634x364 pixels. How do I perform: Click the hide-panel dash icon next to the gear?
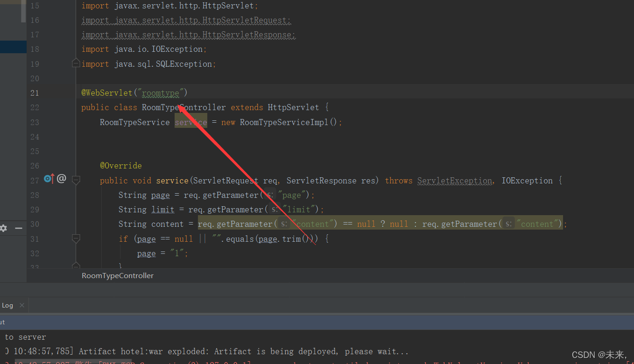point(18,228)
